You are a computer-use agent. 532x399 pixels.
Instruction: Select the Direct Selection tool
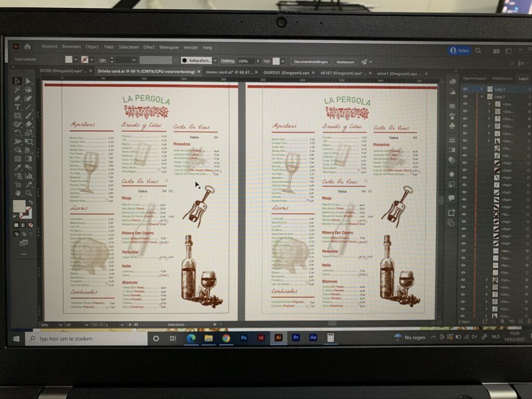28,81
